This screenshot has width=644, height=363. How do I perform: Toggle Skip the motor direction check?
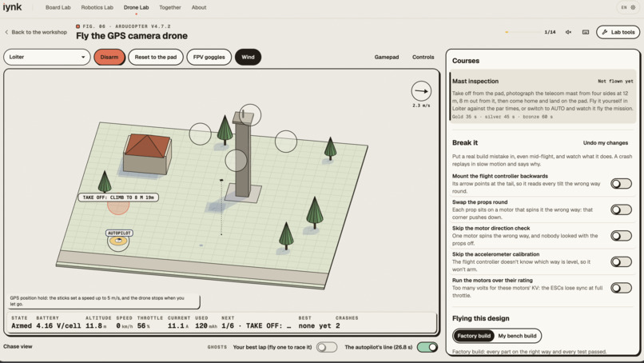coord(621,236)
